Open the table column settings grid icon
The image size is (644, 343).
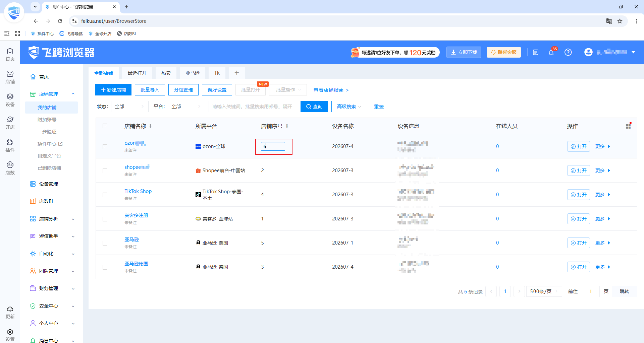[x=628, y=126]
